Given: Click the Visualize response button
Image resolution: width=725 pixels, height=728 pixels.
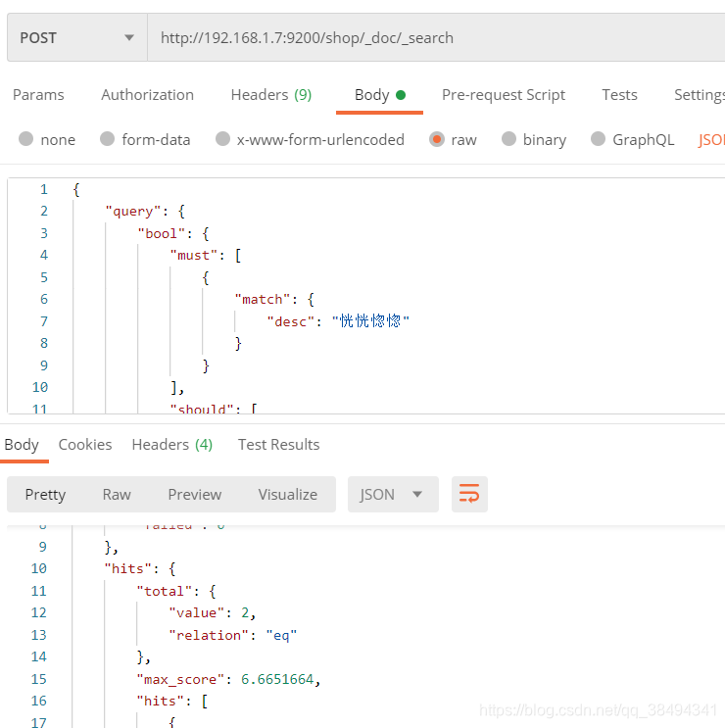Looking at the screenshot, I should click(287, 494).
